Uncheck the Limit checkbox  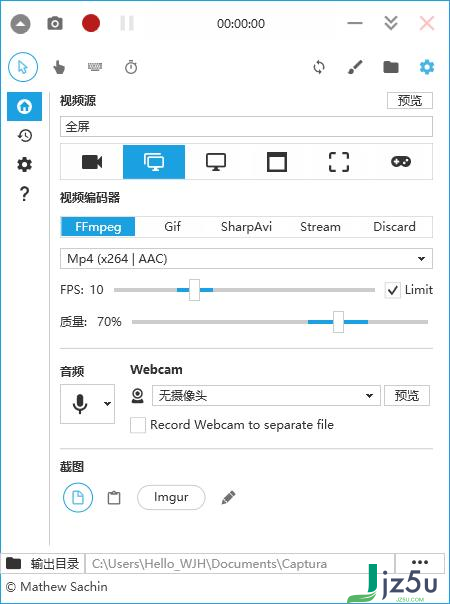tap(393, 290)
